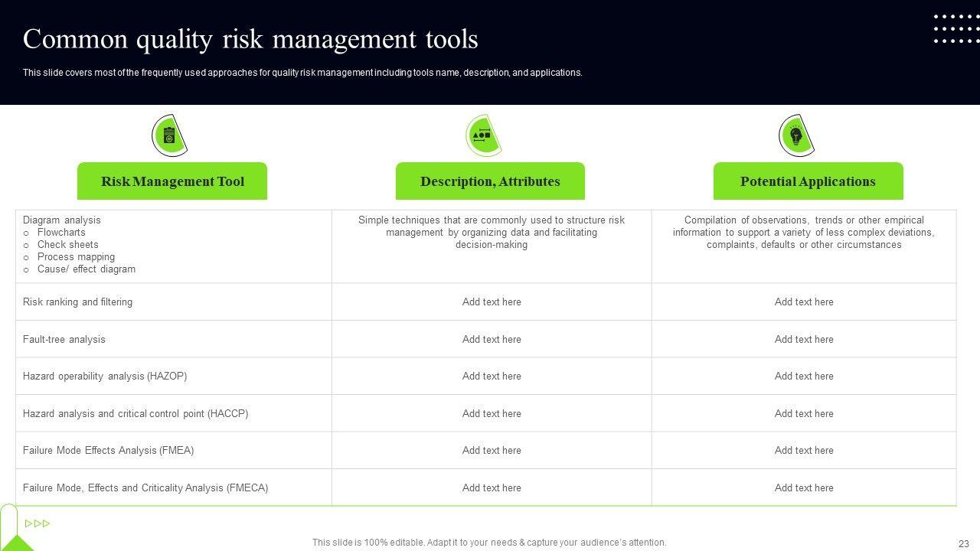Image resolution: width=980 pixels, height=551 pixels.
Task: Select the HACCP row label
Action: [x=136, y=413]
